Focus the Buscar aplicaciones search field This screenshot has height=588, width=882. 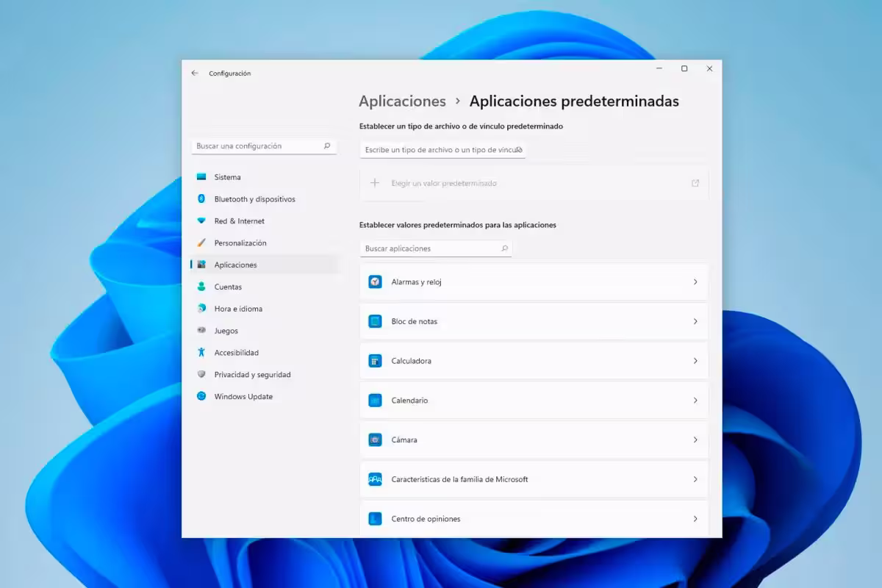click(x=436, y=248)
